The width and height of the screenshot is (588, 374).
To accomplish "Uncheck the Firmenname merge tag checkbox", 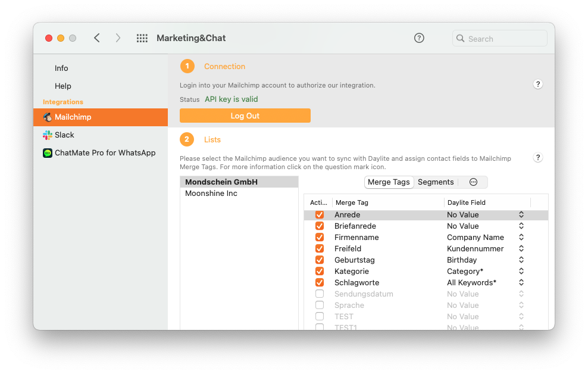I will 320,237.
